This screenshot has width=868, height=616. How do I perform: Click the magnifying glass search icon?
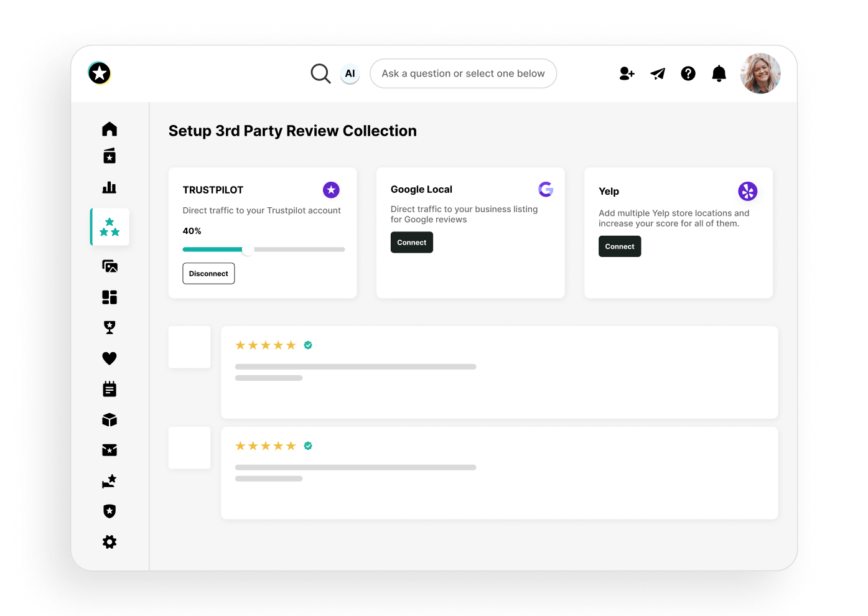(320, 73)
